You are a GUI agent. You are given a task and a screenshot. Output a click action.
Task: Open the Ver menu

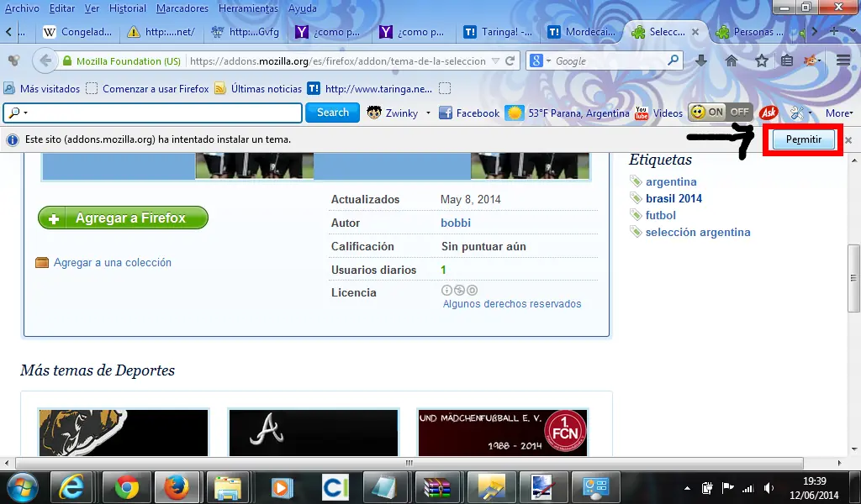[x=92, y=8]
